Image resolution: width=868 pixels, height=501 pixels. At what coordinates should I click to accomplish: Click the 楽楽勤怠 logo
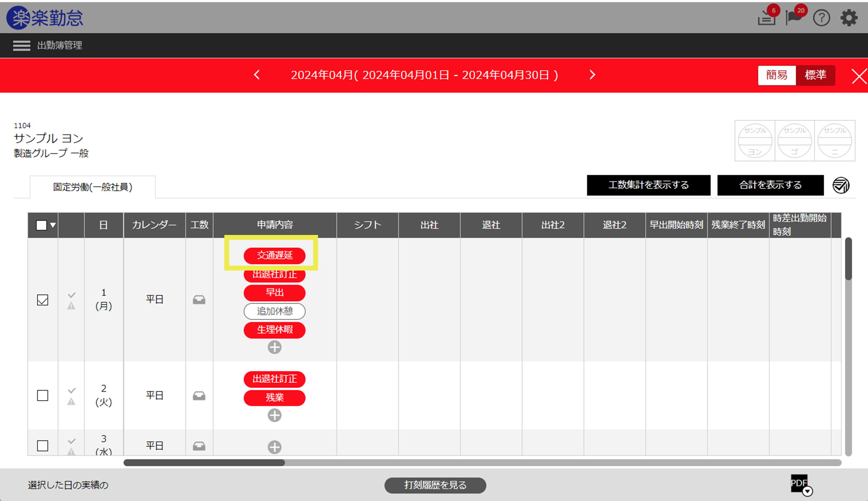(45, 17)
